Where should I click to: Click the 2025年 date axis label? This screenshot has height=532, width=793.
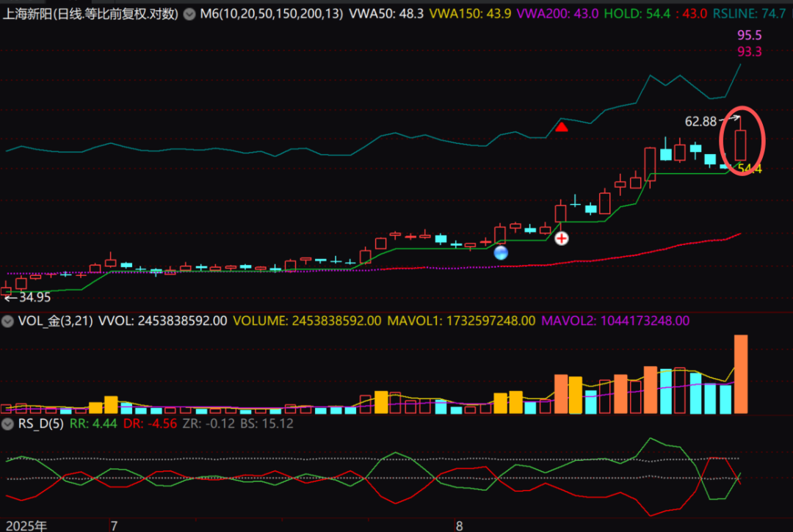pyautogui.click(x=26, y=526)
